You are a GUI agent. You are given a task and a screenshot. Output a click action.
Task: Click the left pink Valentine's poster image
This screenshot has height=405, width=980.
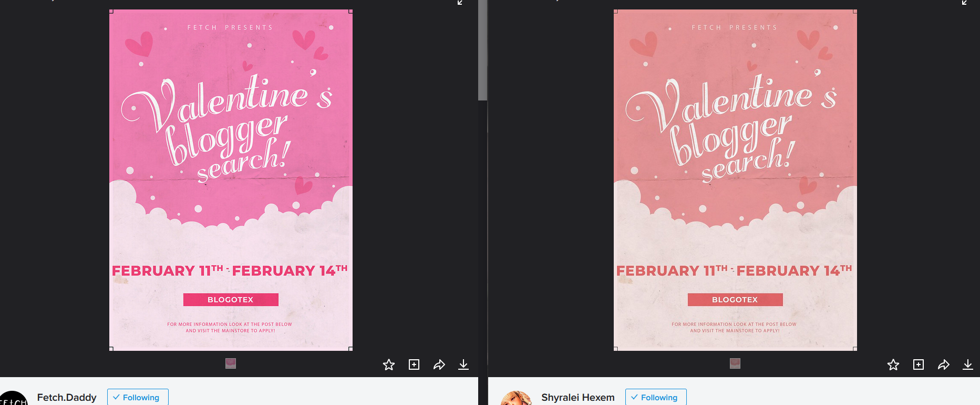[231, 180]
